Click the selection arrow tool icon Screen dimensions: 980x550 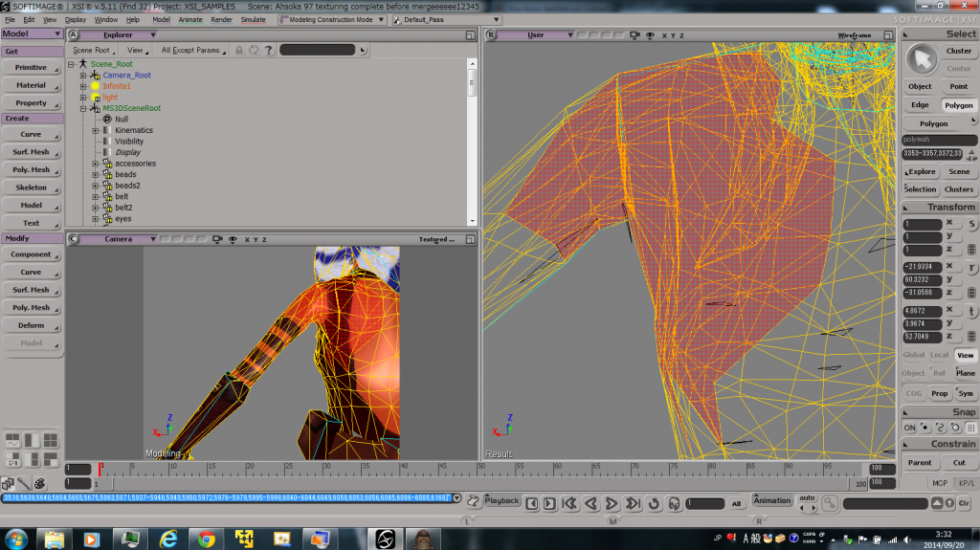[x=922, y=60]
